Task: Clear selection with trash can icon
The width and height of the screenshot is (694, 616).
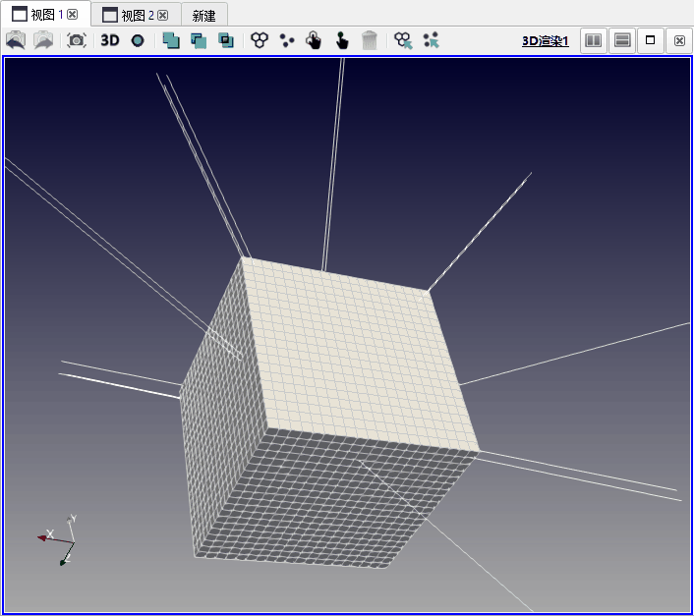Action: (x=370, y=40)
